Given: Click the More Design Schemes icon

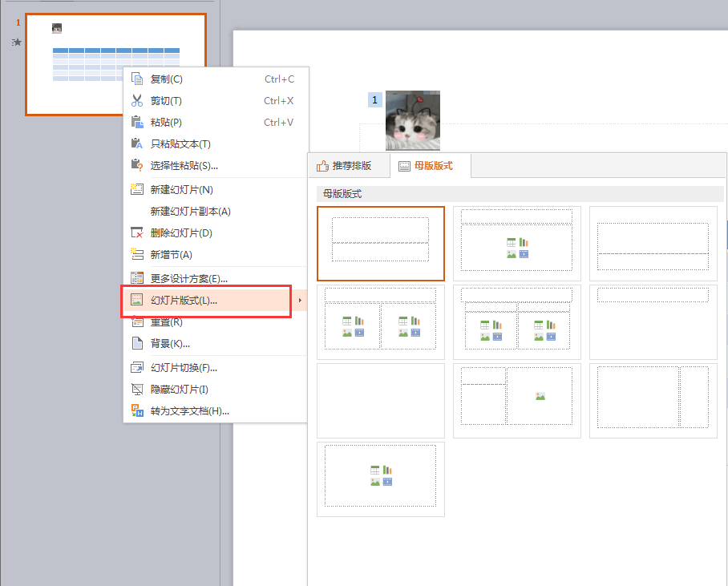Looking at the screenshot, I should coord(137,279).
